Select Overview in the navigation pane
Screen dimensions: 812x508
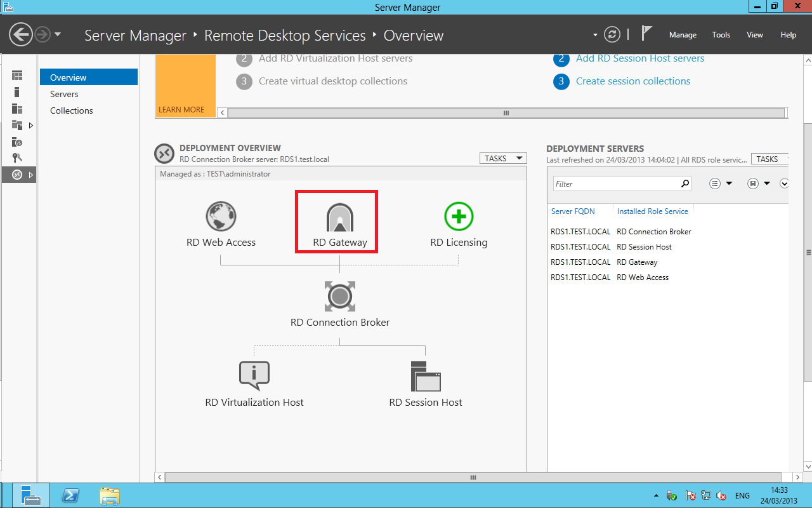(x=89, y=77)
